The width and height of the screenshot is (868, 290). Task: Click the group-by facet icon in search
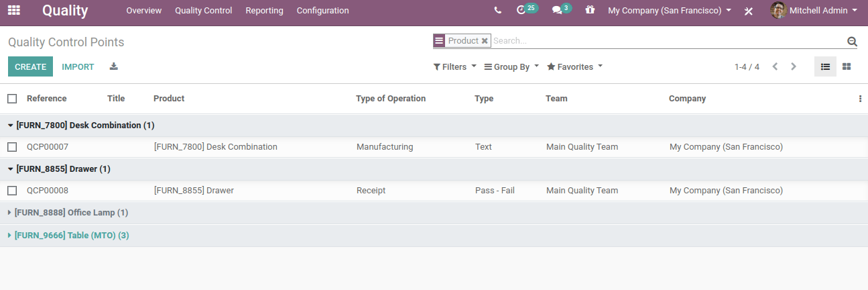coord(439,41)
